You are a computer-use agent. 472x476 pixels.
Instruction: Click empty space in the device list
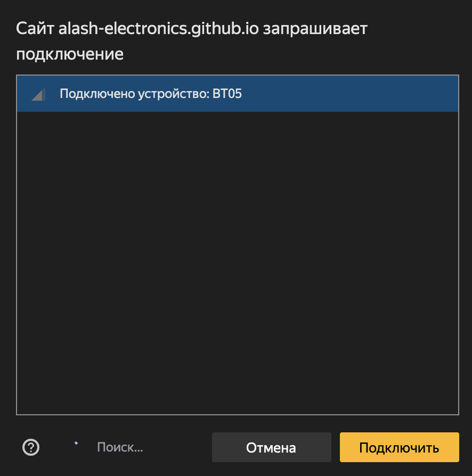238,240
